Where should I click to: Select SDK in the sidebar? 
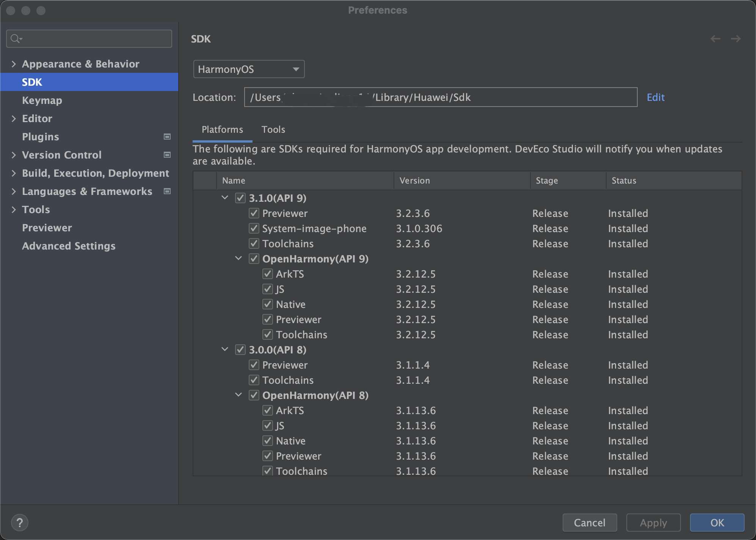89,82
